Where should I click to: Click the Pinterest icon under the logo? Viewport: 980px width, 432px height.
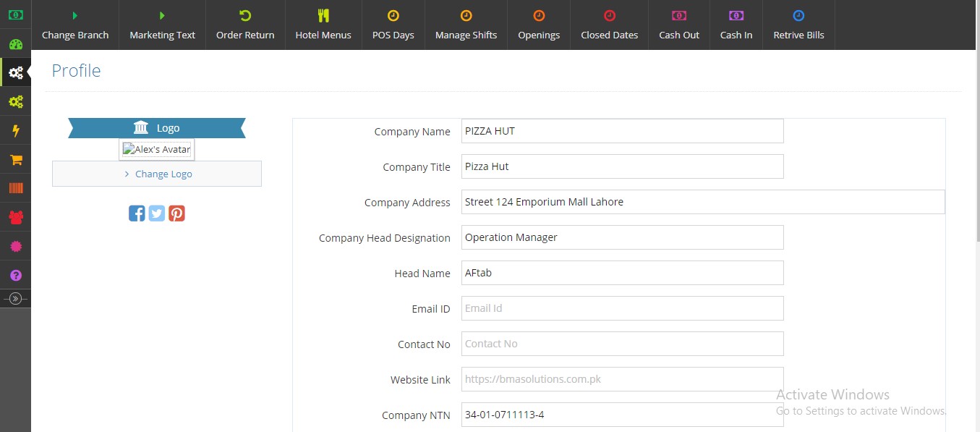pos(177,213)
